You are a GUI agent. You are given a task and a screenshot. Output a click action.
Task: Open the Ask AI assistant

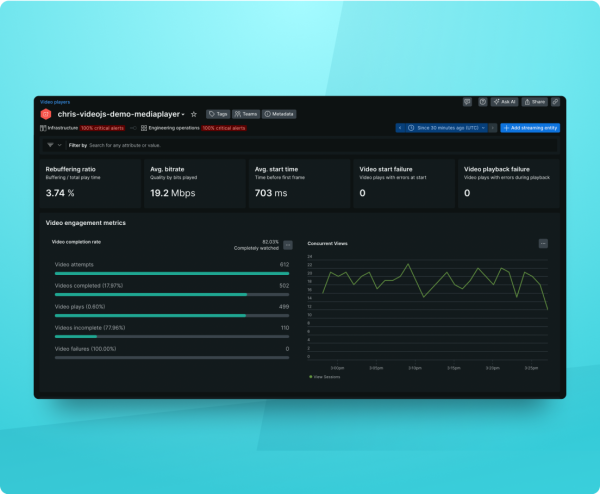[x=505, y=102]
